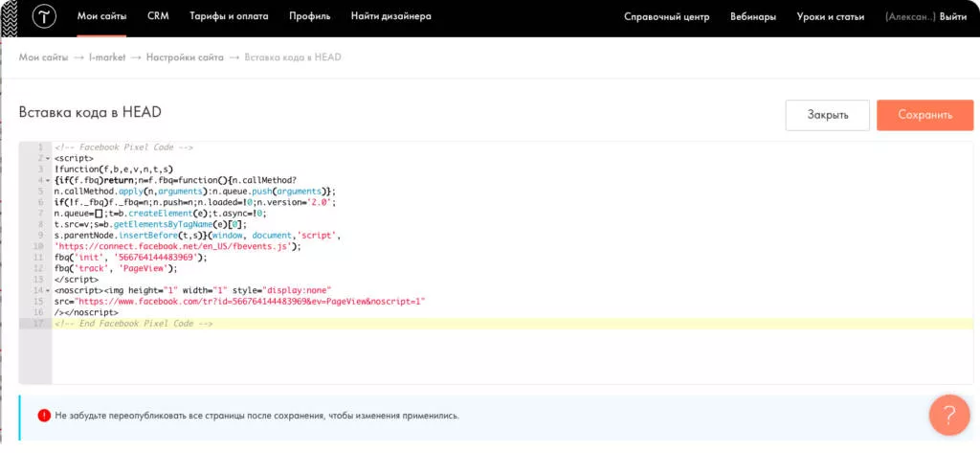Open Найти дизайнера in the top menu
The height and width of the screenshot is (453, 980).
[391, 17]
